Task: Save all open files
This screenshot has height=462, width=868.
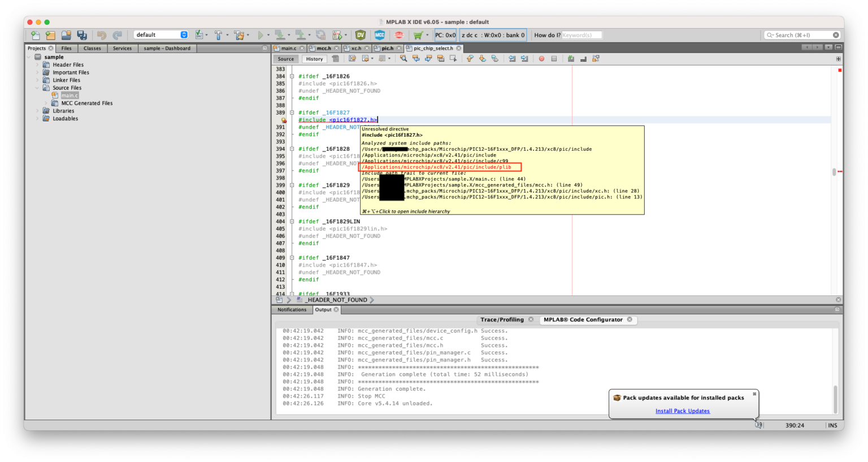Action: (81, 34)
